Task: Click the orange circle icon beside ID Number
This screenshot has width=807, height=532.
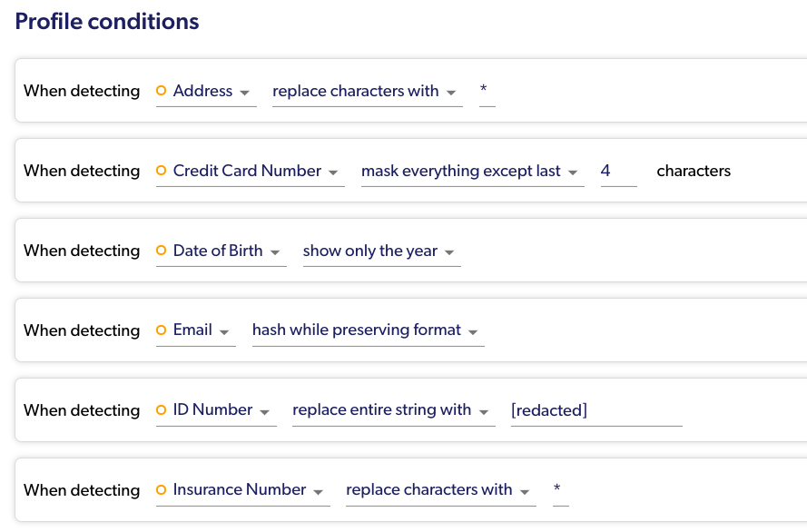Action: [162, 410]
